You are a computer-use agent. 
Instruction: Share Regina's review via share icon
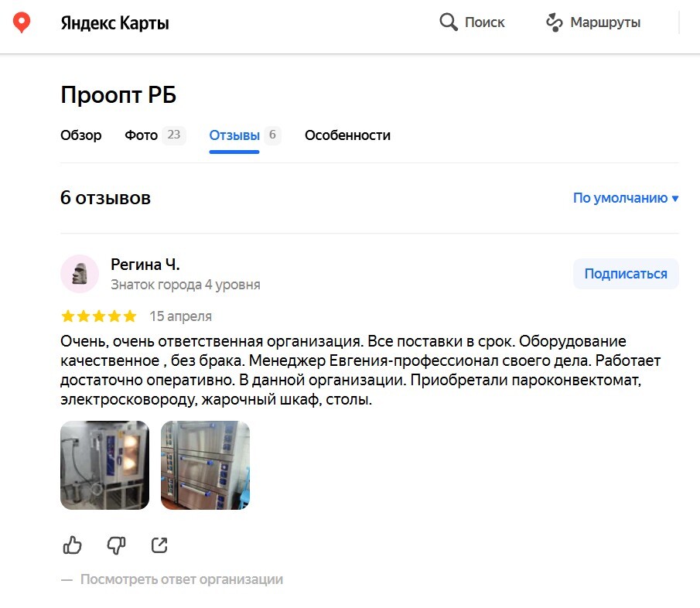159,545
